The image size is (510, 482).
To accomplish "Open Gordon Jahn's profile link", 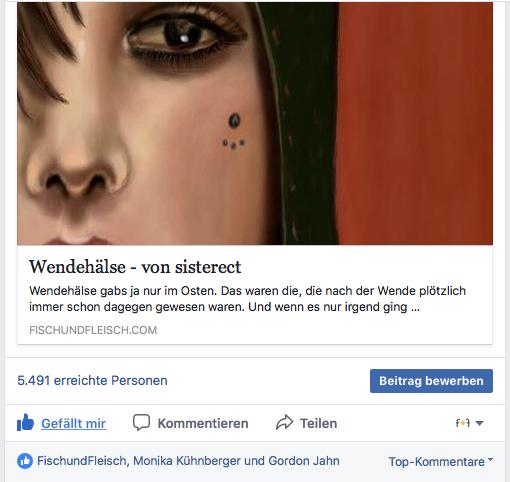I will (x=304, y=461).
